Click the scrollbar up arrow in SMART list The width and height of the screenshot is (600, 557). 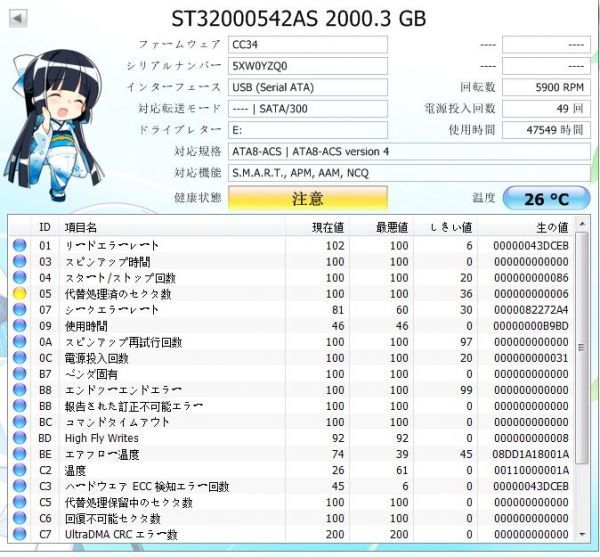tap(582, 224)
